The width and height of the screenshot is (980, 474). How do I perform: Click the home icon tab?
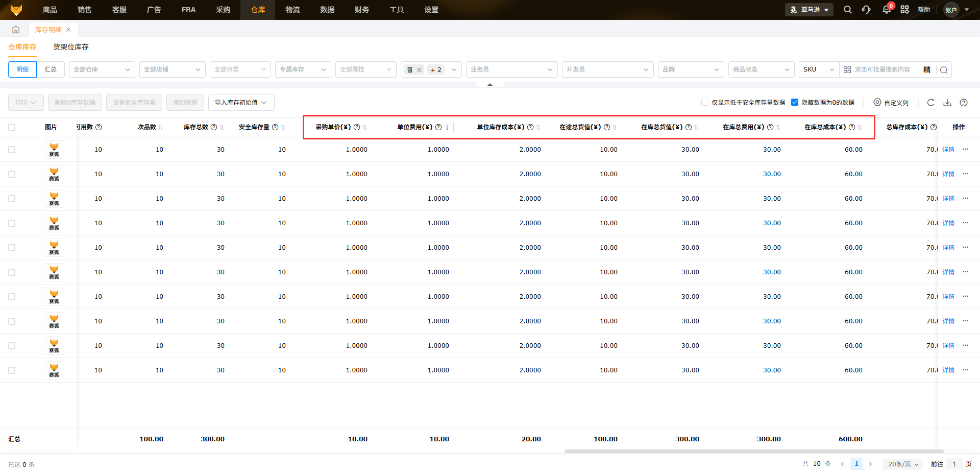16,30
